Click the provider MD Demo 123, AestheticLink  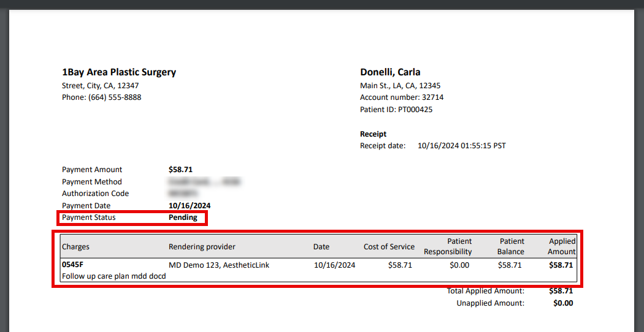219,265
